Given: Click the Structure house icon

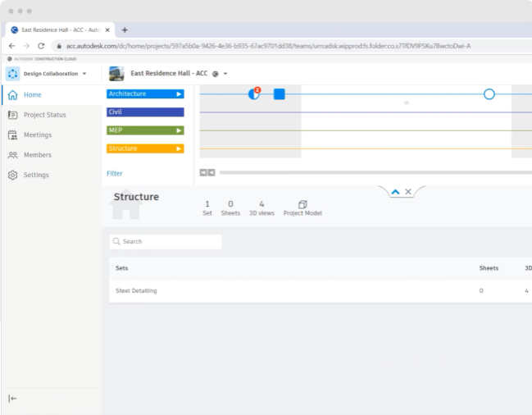Looking at the screenshot, I should [125, 204].
